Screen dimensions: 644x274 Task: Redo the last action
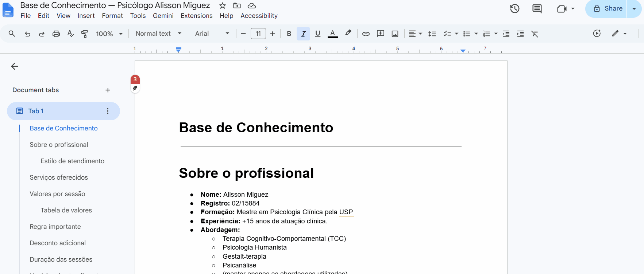42,34
